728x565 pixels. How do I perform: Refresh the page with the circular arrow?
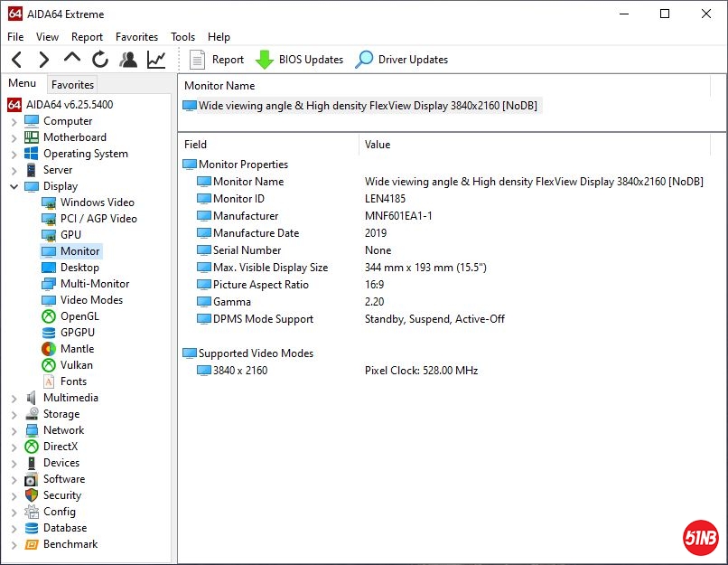click(x=100, y=60)
